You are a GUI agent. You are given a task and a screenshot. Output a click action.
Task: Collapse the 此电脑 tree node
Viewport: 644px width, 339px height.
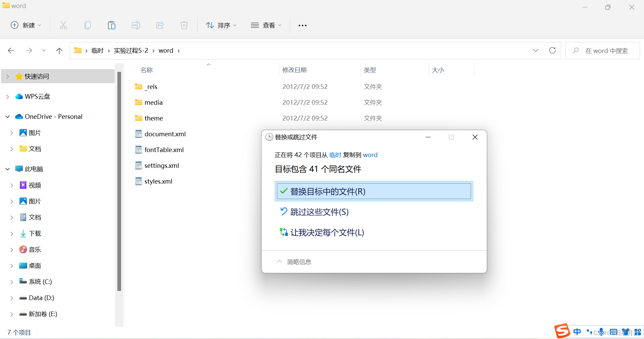[7, 169]
